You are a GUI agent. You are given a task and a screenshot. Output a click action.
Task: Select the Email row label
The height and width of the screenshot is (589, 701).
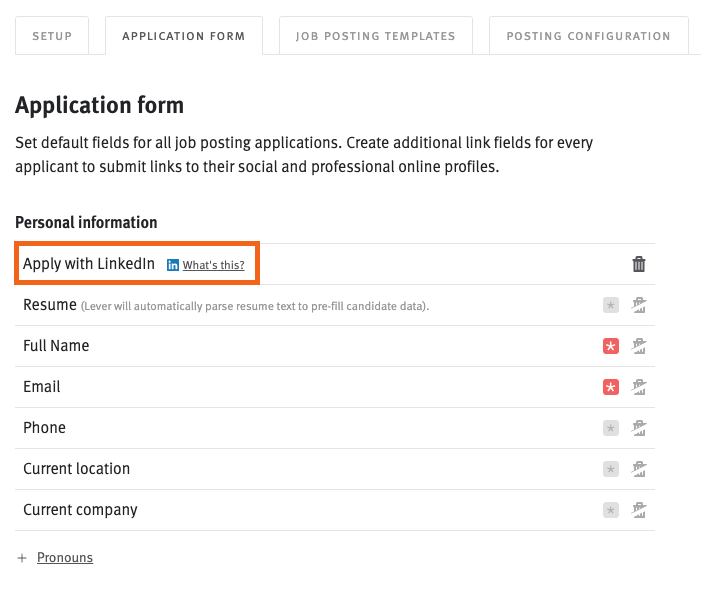click(x=42, y=387)
